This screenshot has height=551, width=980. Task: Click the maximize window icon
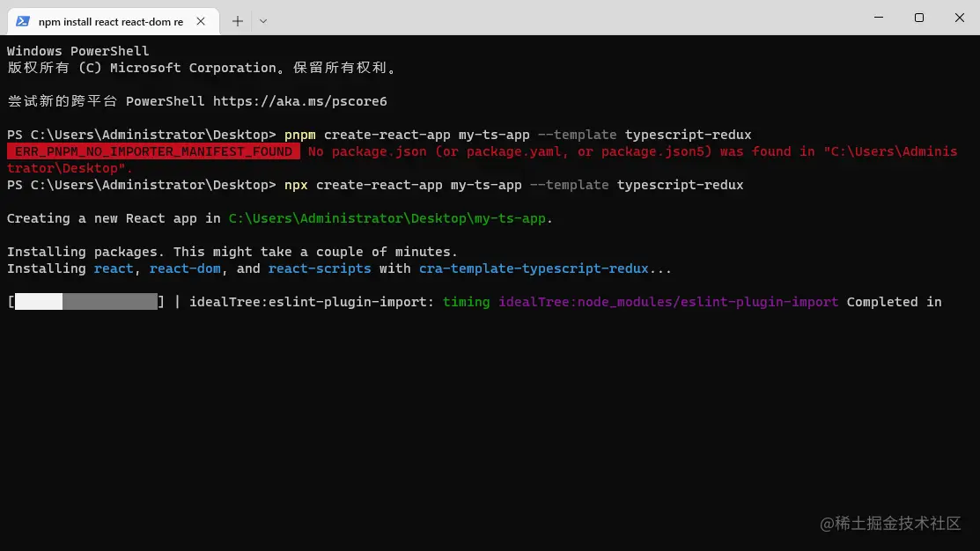918,18
